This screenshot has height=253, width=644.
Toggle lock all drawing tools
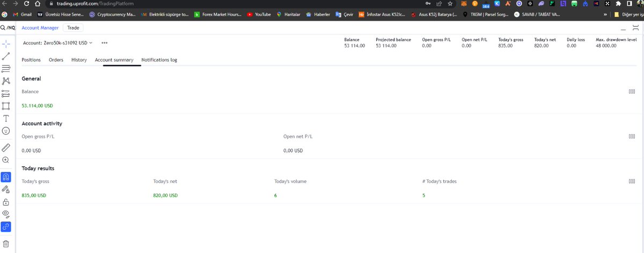point(6,202)
